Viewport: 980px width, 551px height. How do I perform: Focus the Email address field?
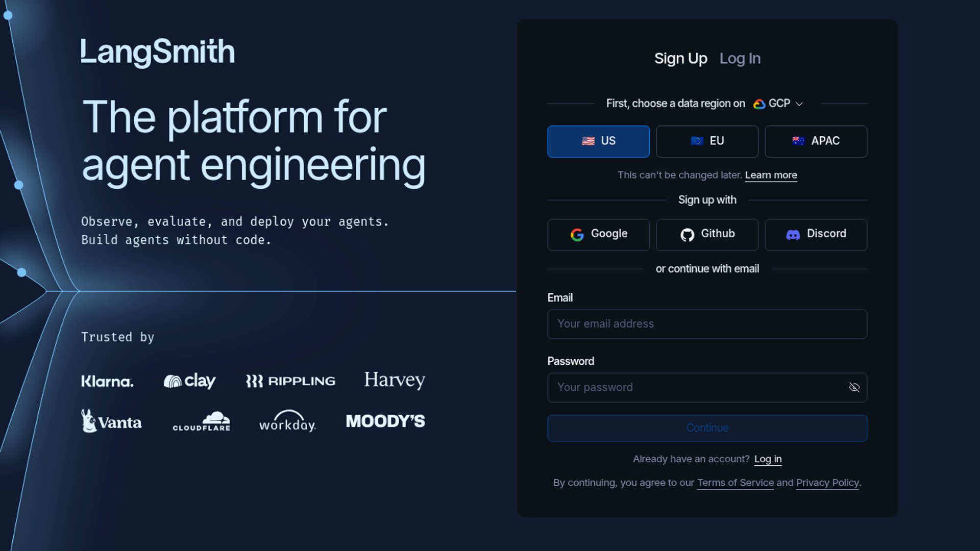click(x=707, y=324)
